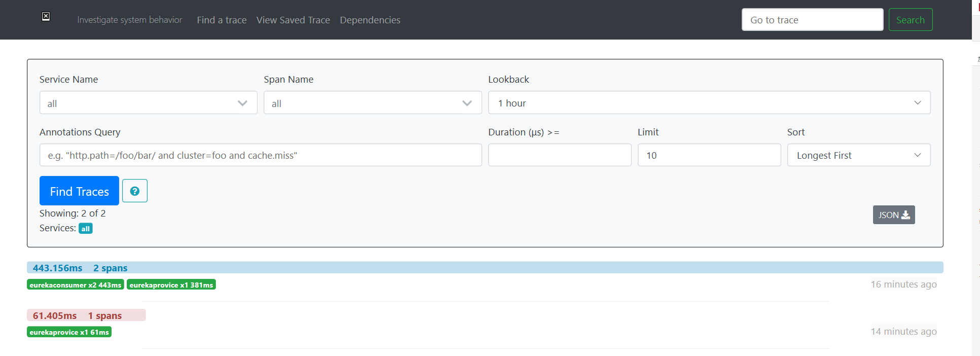This screenshot has width=980, height=356.
Task: Click the Find Traces button
Action: [x=79, y=191]
